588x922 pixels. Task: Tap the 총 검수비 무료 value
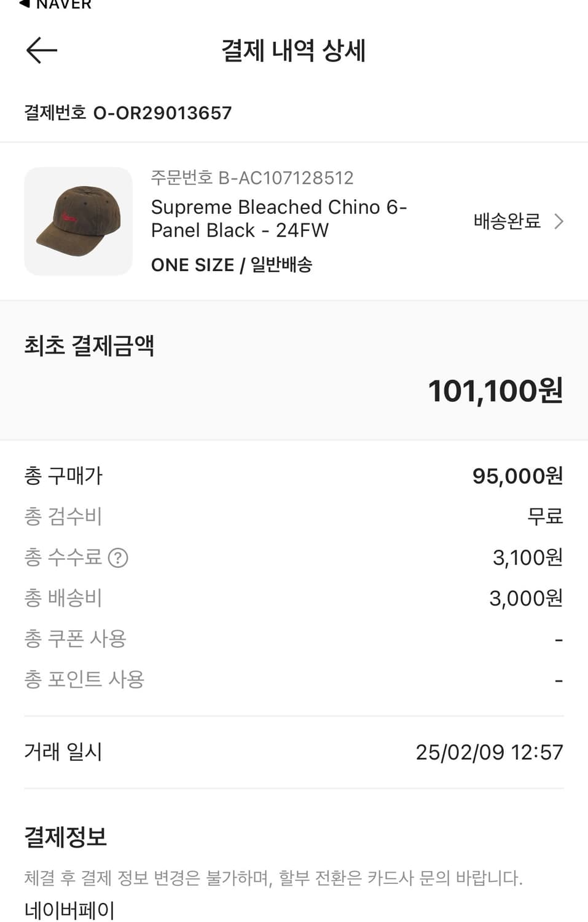(x=545, y=516)
